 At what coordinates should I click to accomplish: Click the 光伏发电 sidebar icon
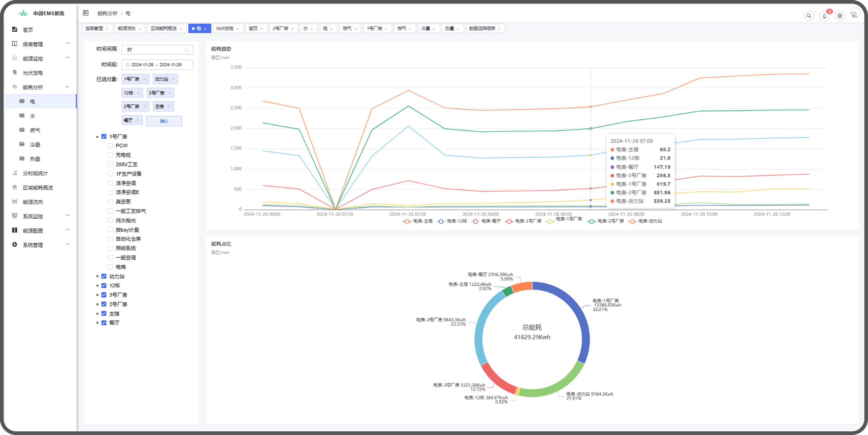click(x=14, y=72)
